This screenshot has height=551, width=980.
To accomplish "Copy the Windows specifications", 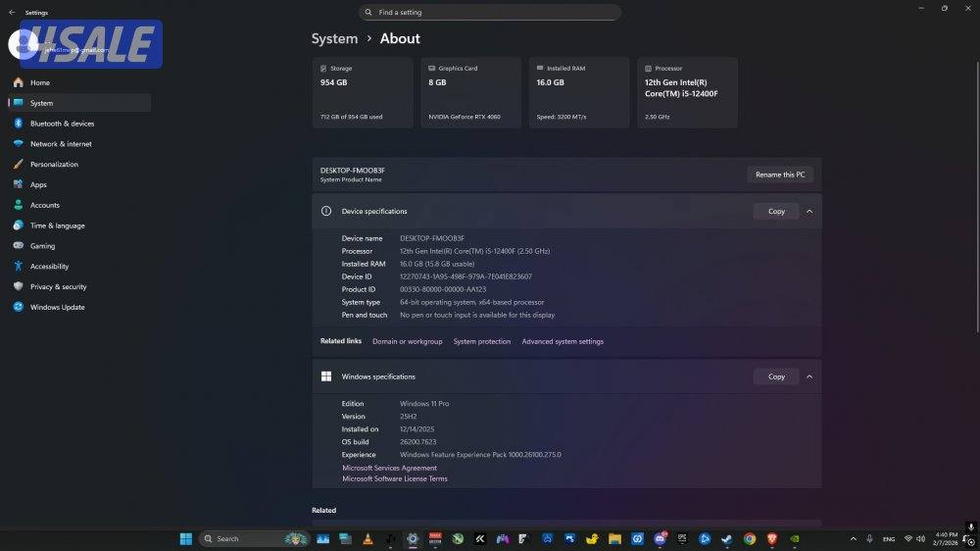I will 776,376.
